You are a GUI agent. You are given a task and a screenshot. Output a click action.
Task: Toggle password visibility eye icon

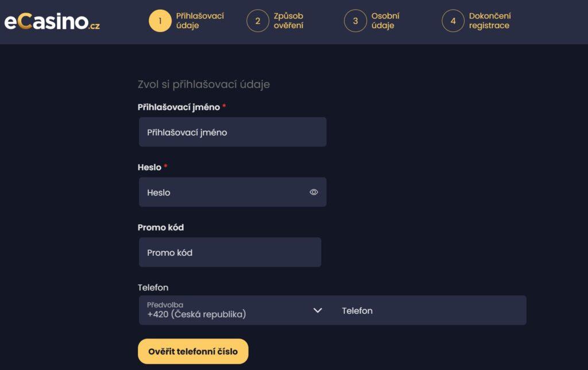314,192
